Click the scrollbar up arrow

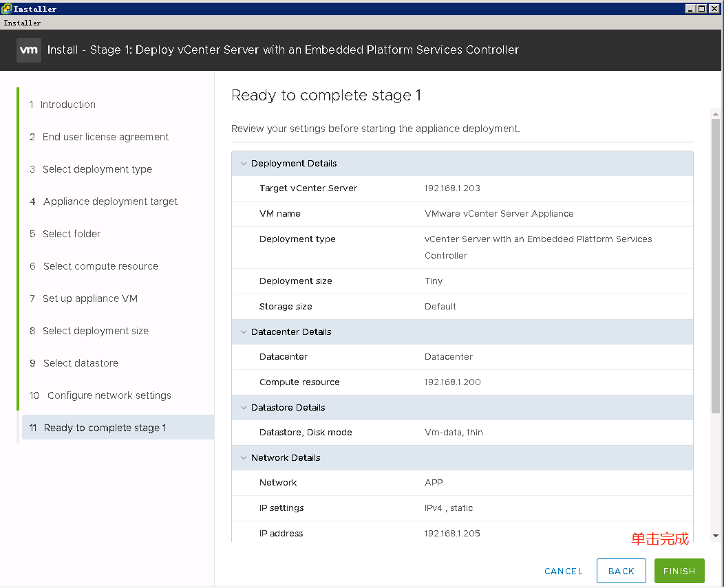[716, 113]
